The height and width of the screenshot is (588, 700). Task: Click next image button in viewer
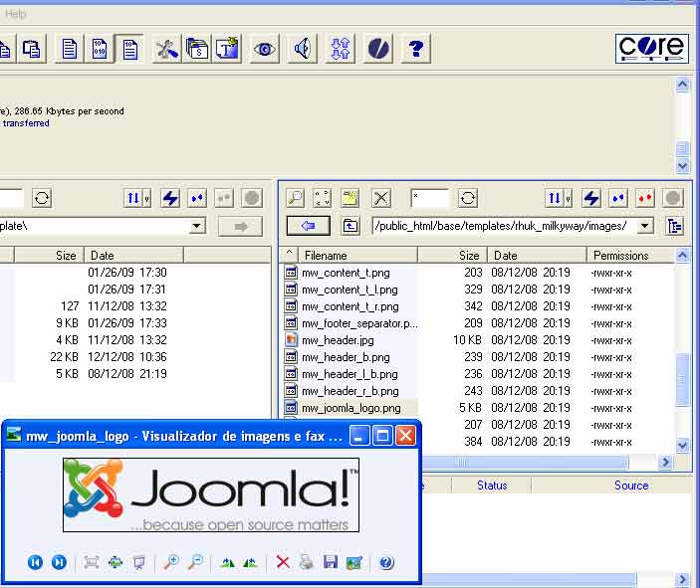click(x=59, y=562)
